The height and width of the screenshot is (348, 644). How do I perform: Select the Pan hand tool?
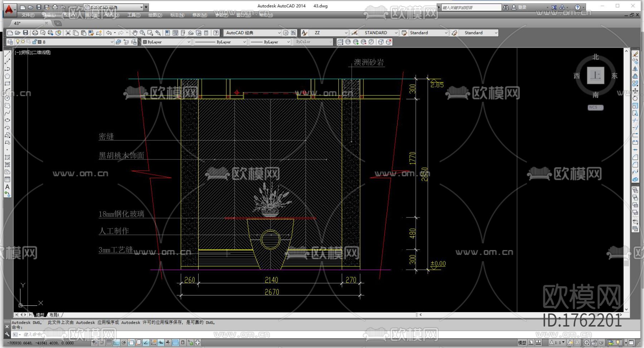pyautogui.click(x=135, y=33)
